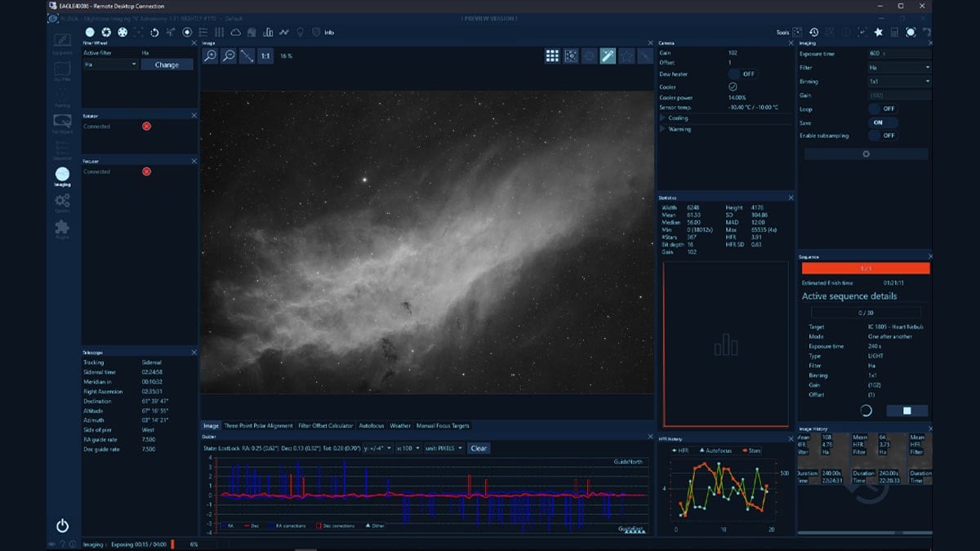Click the calculator icon in the Tools bar
This screenshot has height=551, width=980.
[894, 33]
